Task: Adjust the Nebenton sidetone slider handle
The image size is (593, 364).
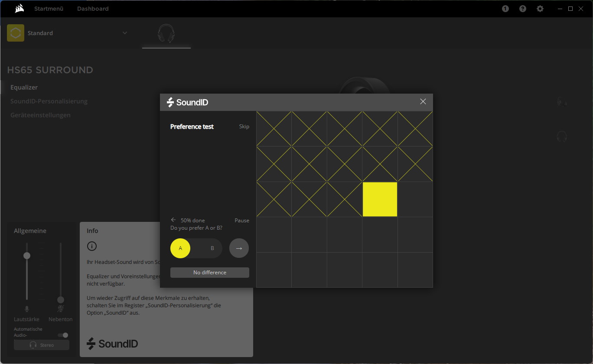Action: tap(61, 300)
